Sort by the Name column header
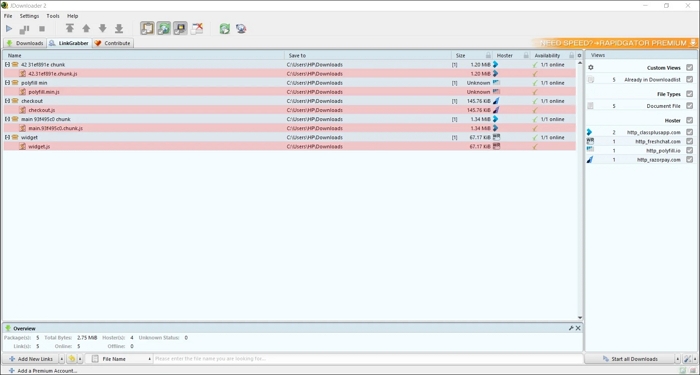 click(x=144, y=55)
